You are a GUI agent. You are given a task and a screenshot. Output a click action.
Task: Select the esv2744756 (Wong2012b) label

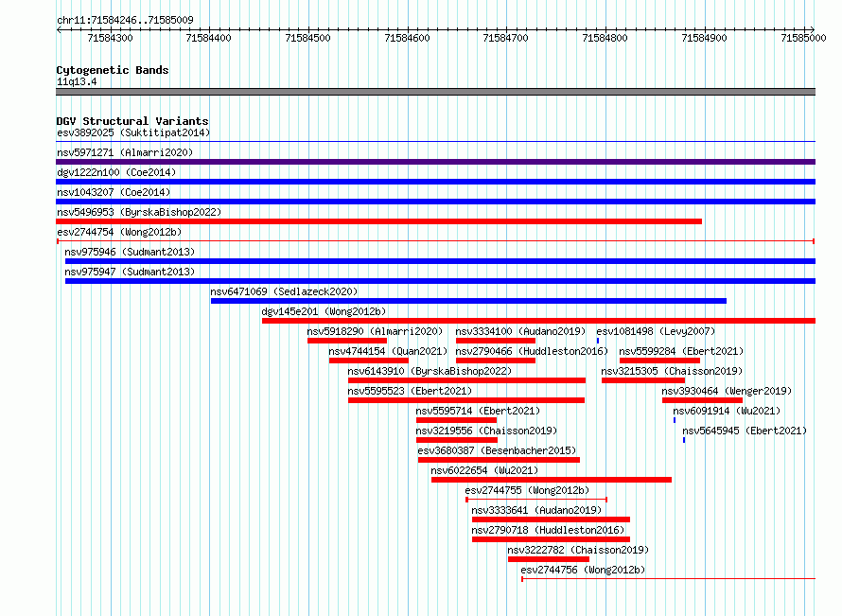583,570
